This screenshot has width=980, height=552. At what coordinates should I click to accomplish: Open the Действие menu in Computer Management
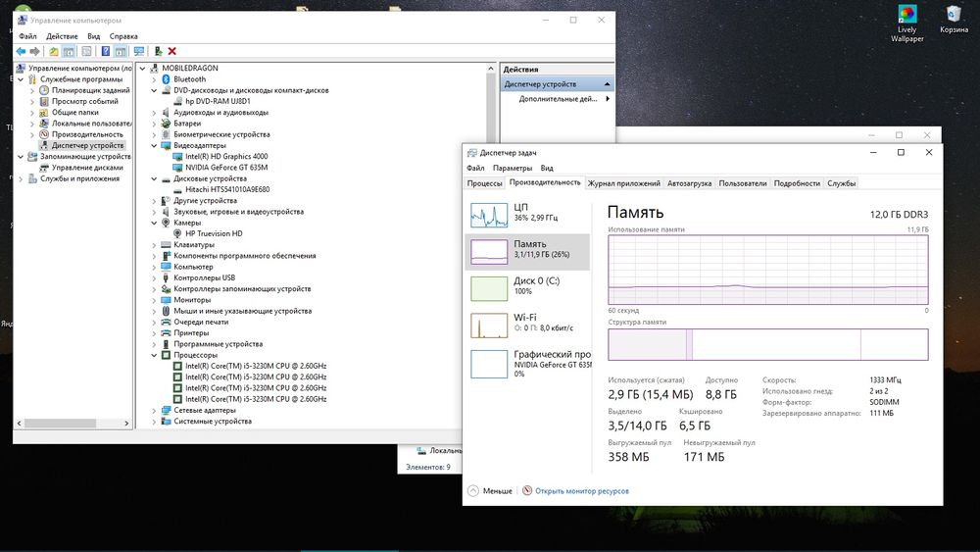coord(62,36)
